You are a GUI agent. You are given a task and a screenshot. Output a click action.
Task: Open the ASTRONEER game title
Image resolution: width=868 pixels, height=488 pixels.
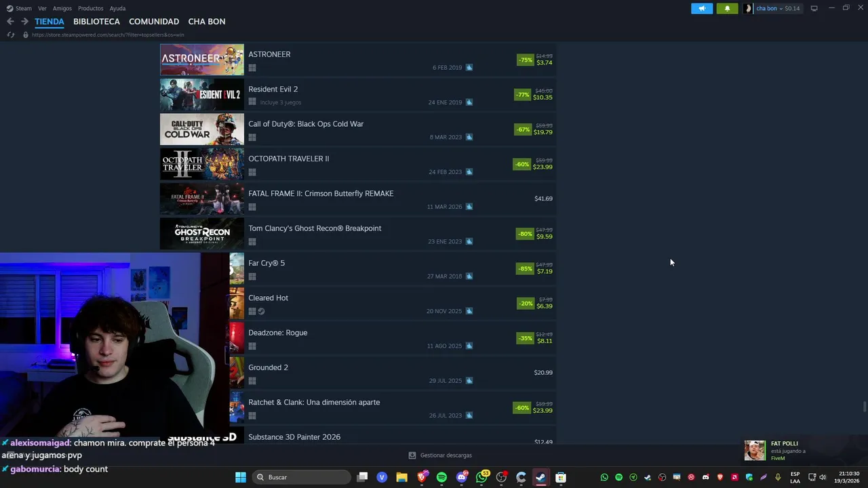click(x=269, y=54)
